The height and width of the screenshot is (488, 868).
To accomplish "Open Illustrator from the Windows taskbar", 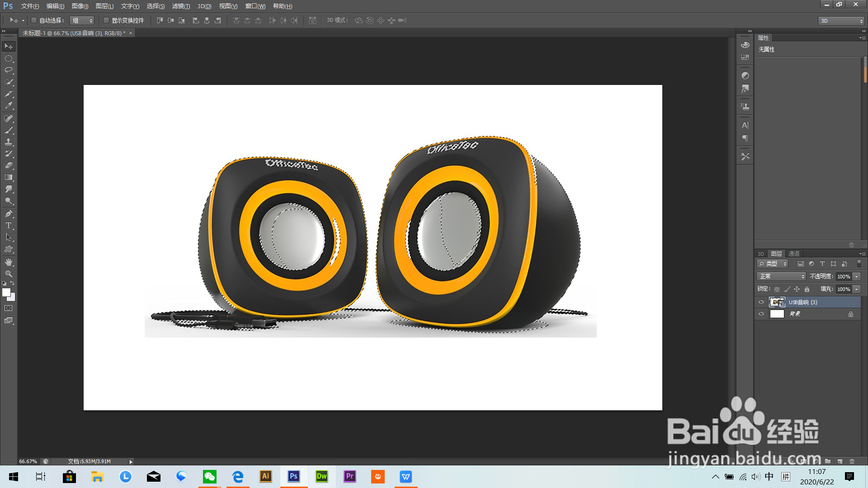I will point(266,476).
